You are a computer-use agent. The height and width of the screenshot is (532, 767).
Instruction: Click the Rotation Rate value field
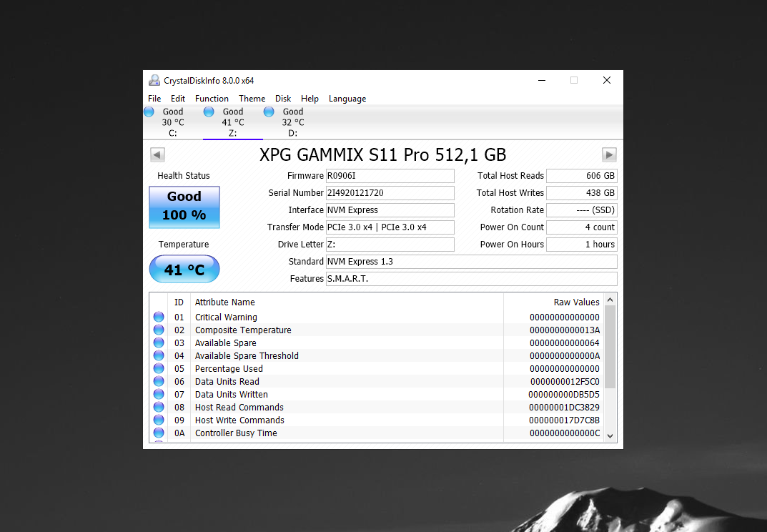pos(582,210)
